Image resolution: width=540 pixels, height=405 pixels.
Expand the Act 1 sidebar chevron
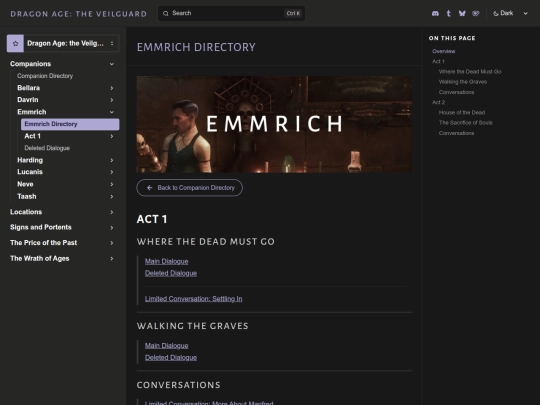pyautogui.click(x=112, y=136)
